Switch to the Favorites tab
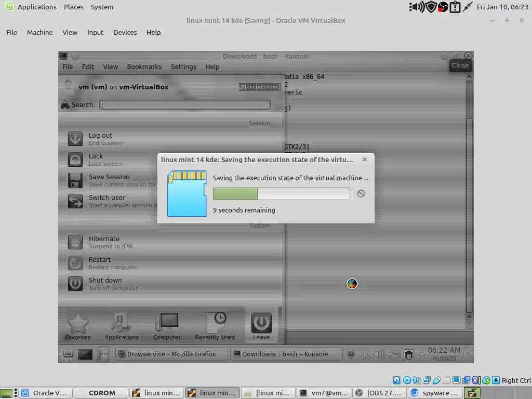532x399 pixels. click(x=78, y=326)
